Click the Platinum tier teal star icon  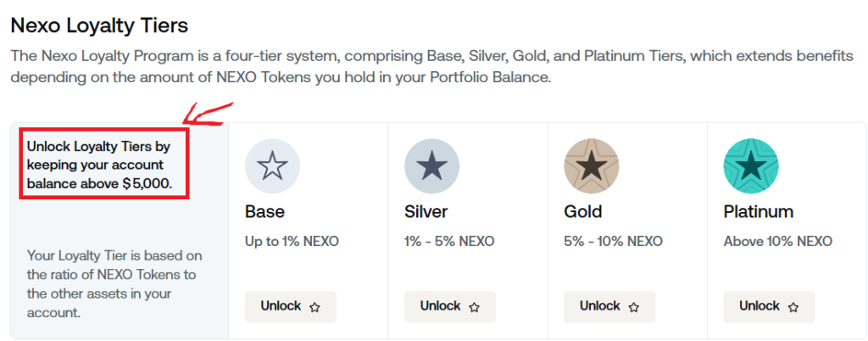coord(751,166)
